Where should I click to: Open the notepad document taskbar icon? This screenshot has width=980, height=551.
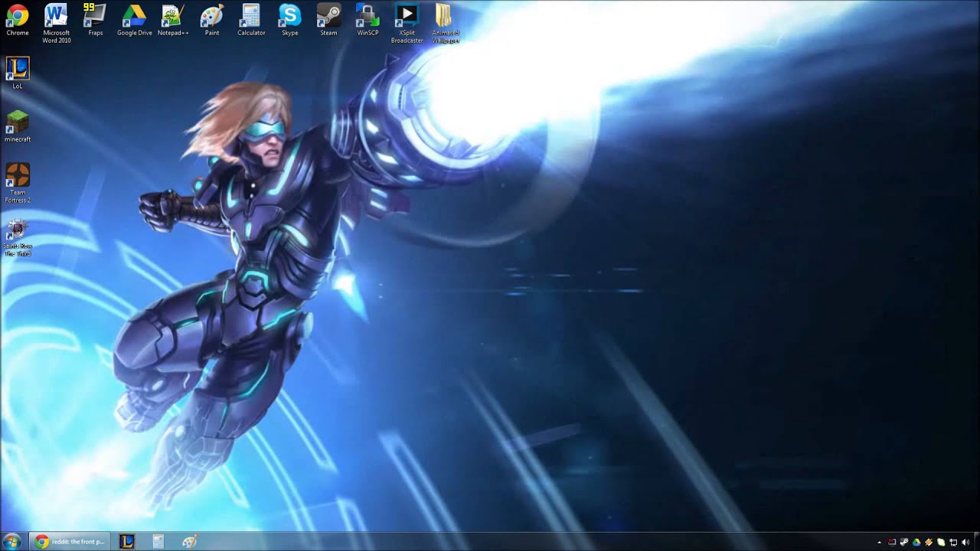pos(158,542)
